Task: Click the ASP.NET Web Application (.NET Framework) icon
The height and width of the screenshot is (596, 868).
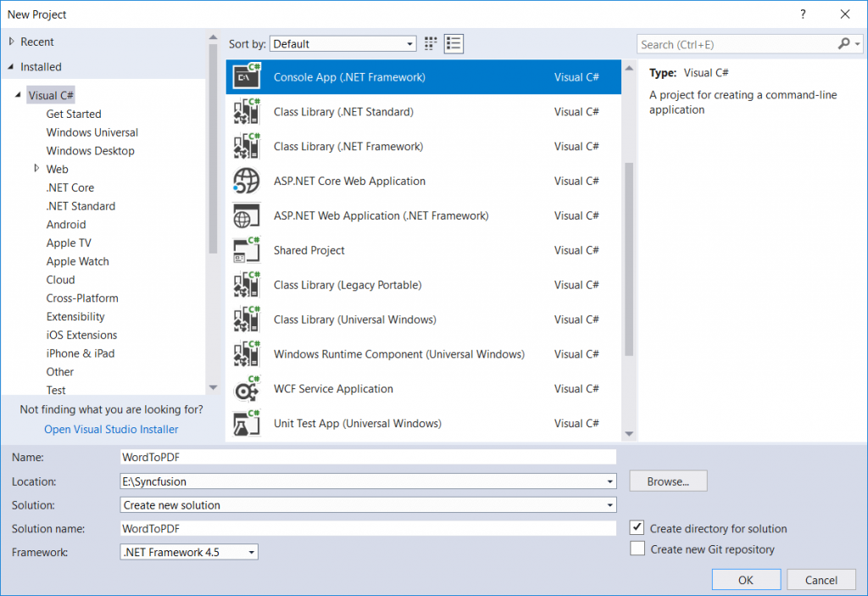Action: click(246, 215)
